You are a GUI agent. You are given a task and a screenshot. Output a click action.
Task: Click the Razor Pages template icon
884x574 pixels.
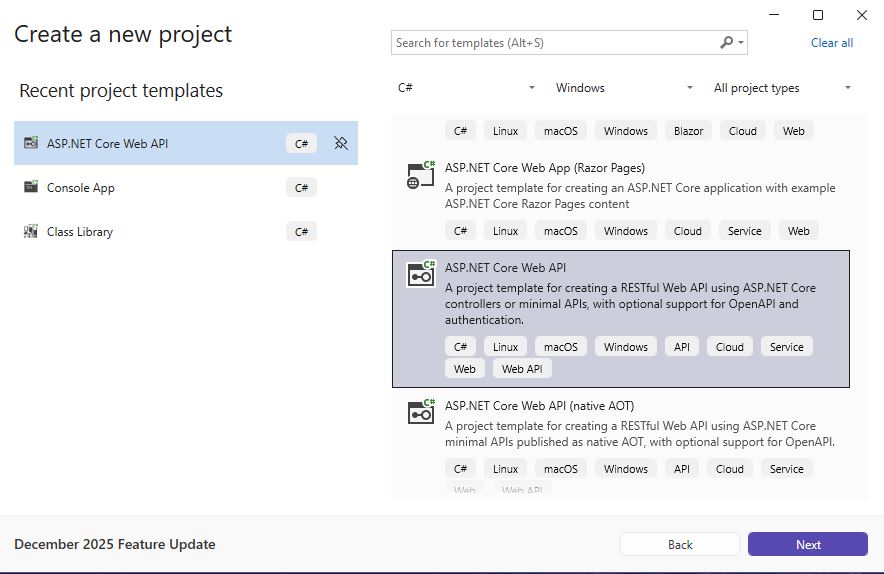[x=421, y=175]
